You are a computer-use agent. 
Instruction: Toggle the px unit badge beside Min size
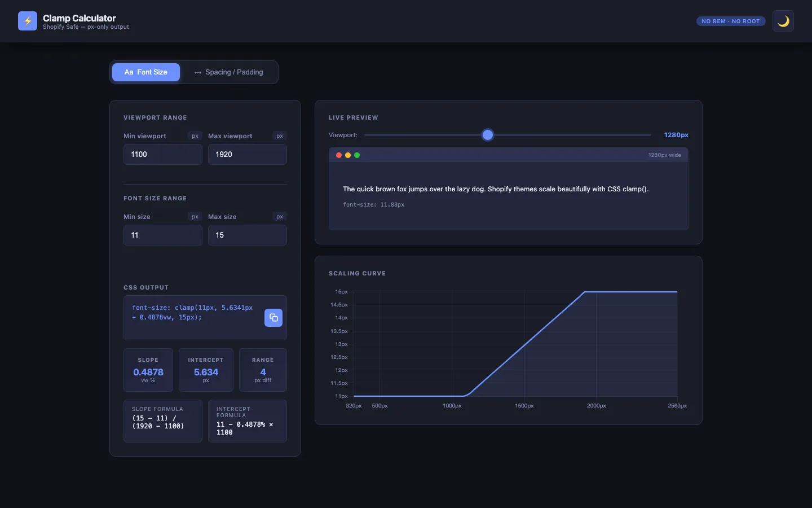tap(195, 216)
